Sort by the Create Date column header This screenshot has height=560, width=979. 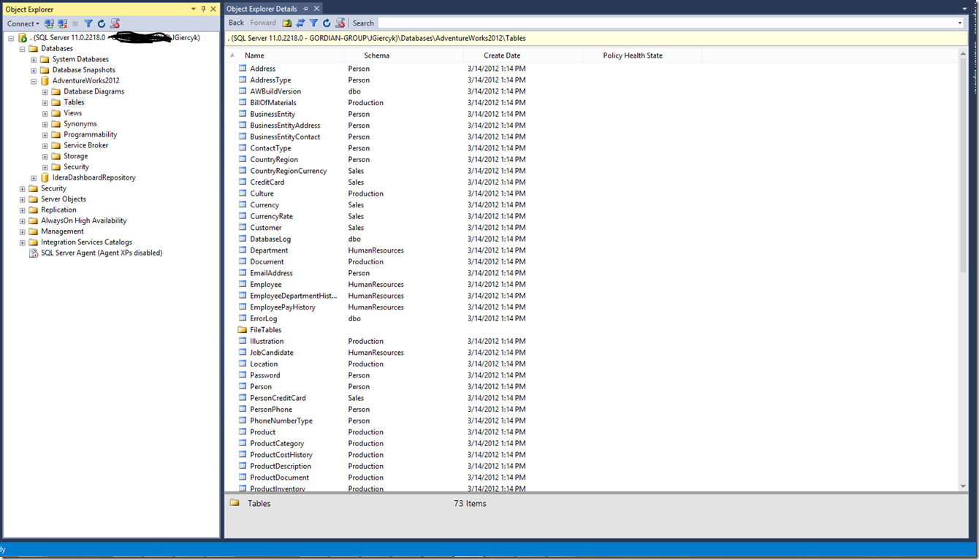tap(523, 55)
